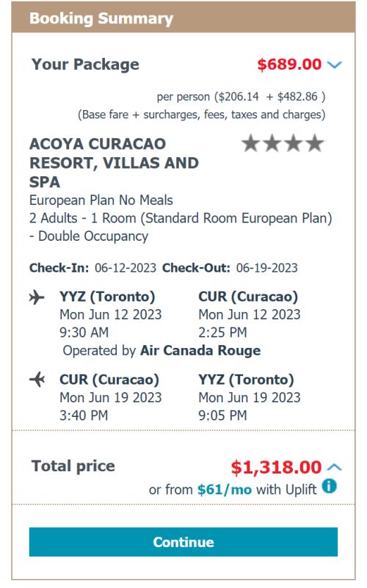Screen dimensions: 367x588
Task: Click the third hotel rating star
Action: point(294,143)
